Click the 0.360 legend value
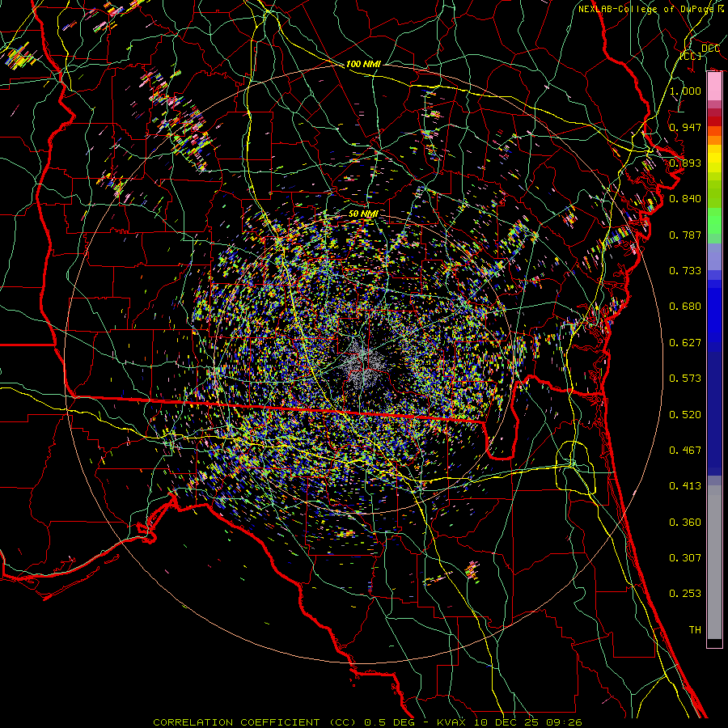The width and height of the screenshot is (728, 728). pos(685,523)
